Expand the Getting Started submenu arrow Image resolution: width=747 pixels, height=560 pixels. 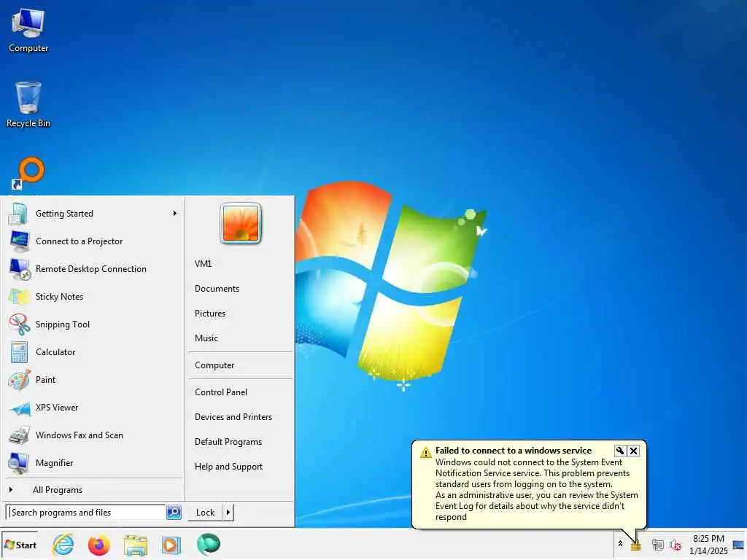(175, 214)
